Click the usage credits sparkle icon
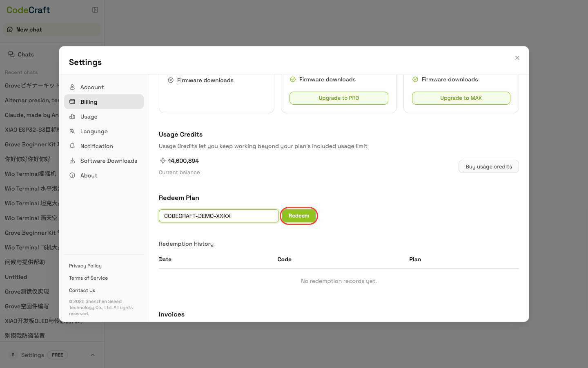This screenshot has height=368, width=588. [x=163, y=161]
